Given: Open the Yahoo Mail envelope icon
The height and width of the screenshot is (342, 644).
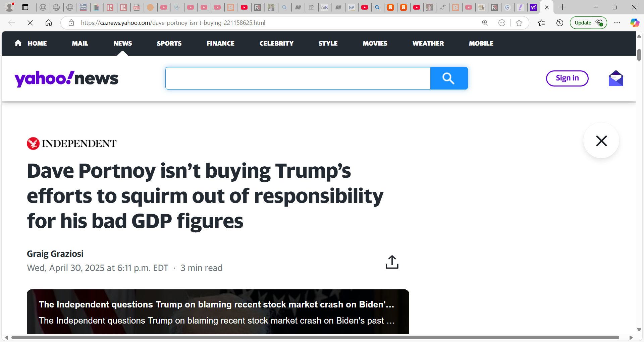Looking at the screenshot, I should click(616, 78).
